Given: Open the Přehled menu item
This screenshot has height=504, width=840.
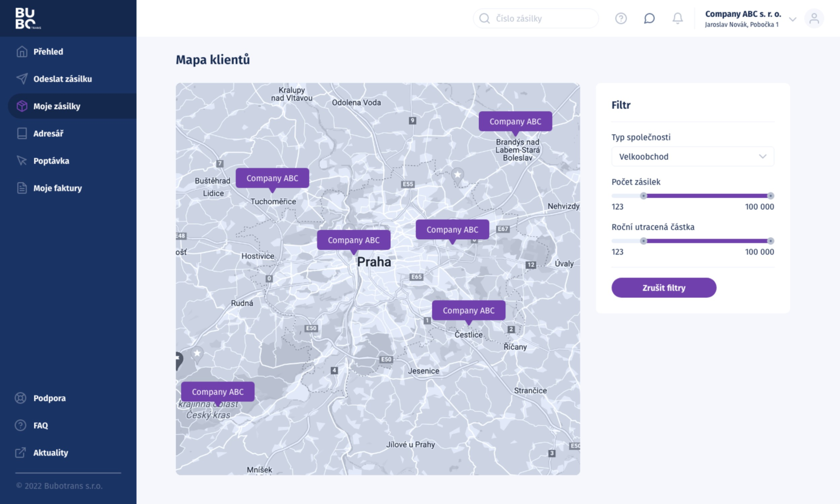Looking at the screenshot, I should pos(48,52).
